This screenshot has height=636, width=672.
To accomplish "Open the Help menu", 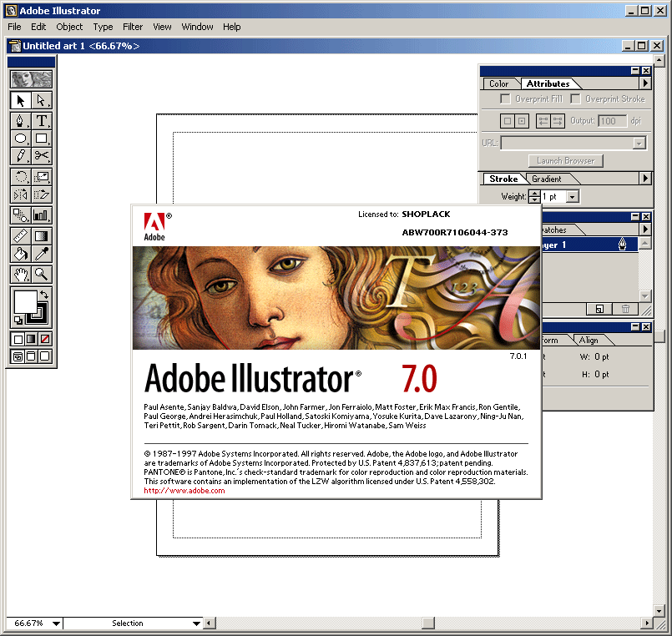I will [x=231, y=27].
